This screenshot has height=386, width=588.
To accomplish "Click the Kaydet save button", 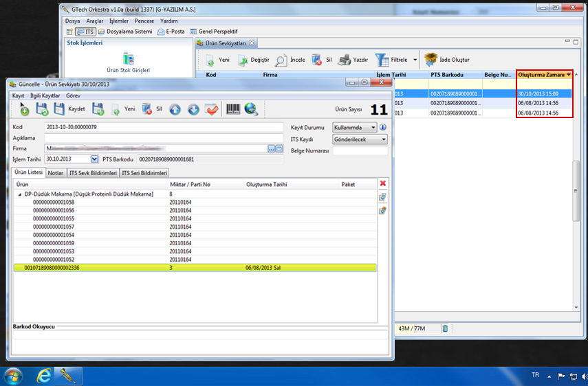I will click(x=69, y=109).
